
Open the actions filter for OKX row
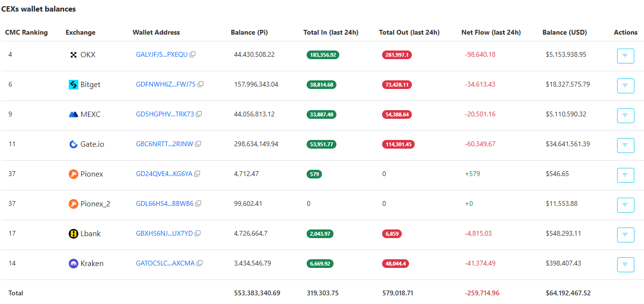625,56
